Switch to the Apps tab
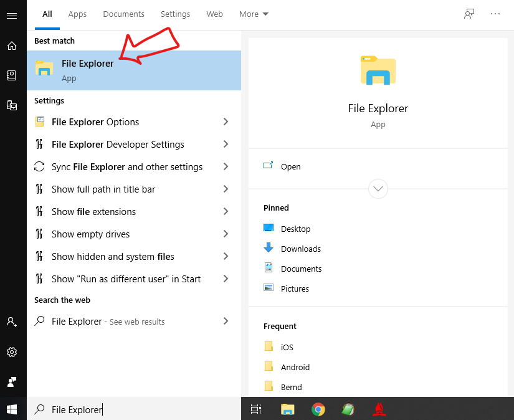 click(x=77, y=14)
